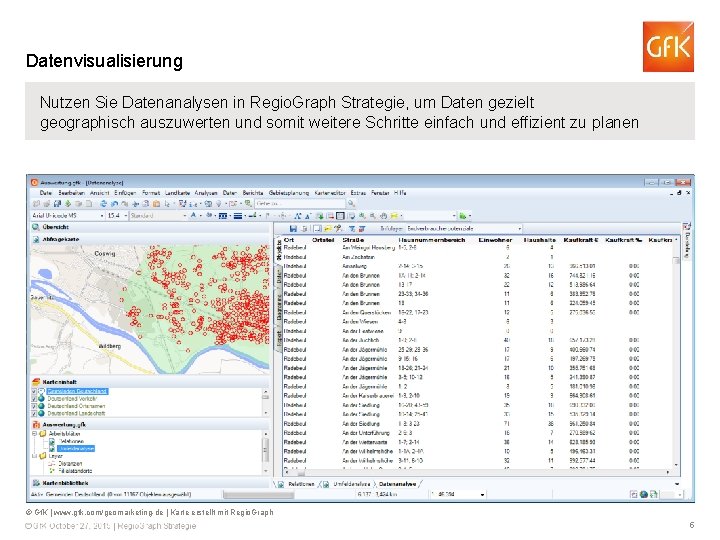
Task: Click the zoom in magnifier in format toolbar
Action: (x=362, y=215)
